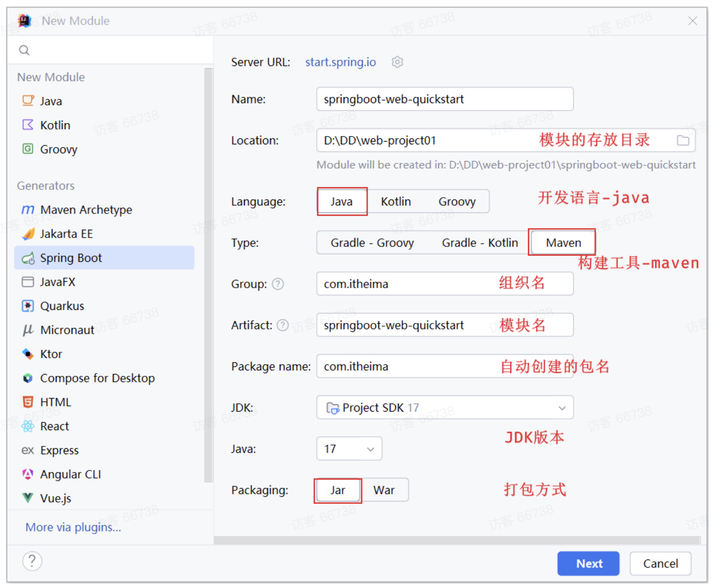
Task: Click the Next button
Action: [588, 564]
